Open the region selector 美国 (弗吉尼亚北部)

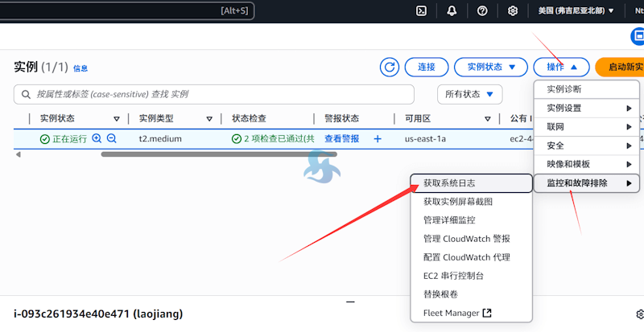(x=576, y=11)
